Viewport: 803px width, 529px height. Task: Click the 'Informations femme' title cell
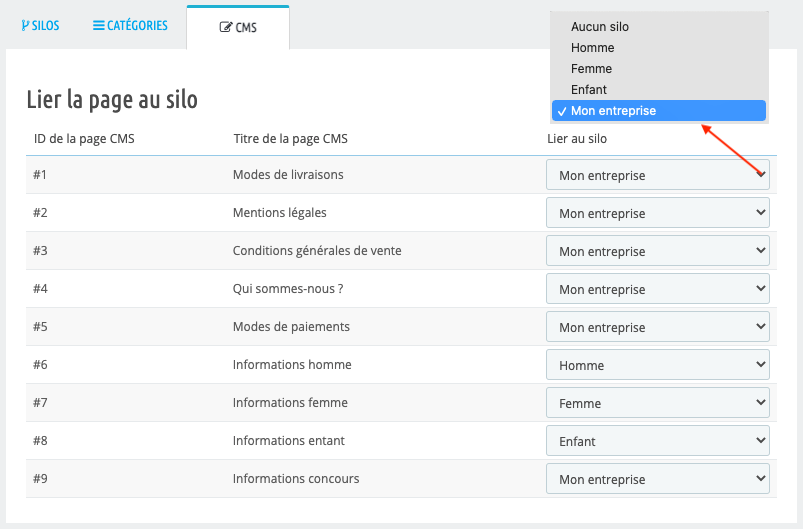point(290,403)
